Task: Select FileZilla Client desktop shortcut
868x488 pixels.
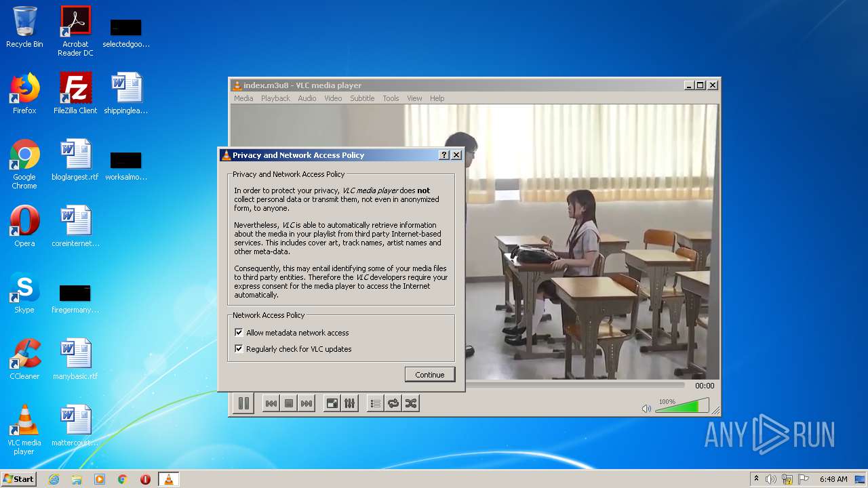Action: click(75, 94)
